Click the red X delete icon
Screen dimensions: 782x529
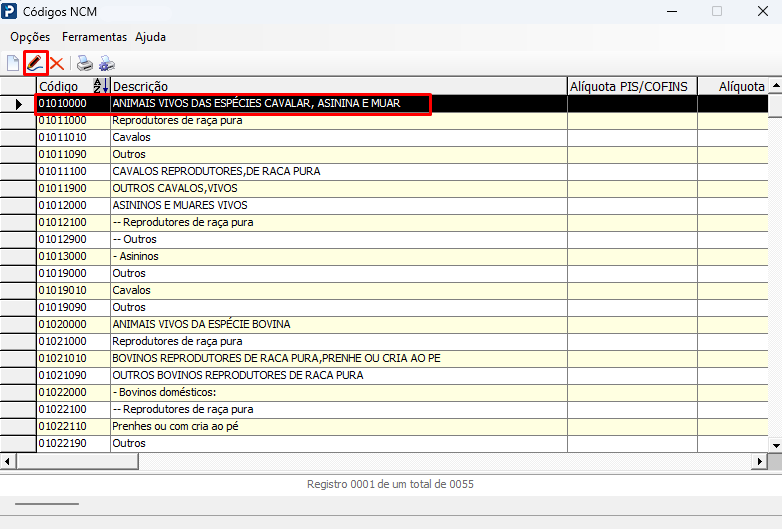pos(57,64)
